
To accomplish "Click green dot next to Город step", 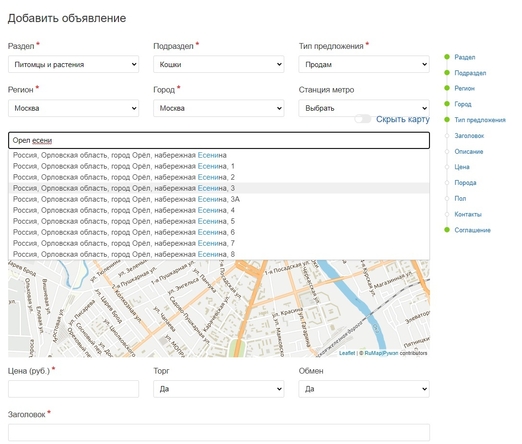I will [447, 104].
